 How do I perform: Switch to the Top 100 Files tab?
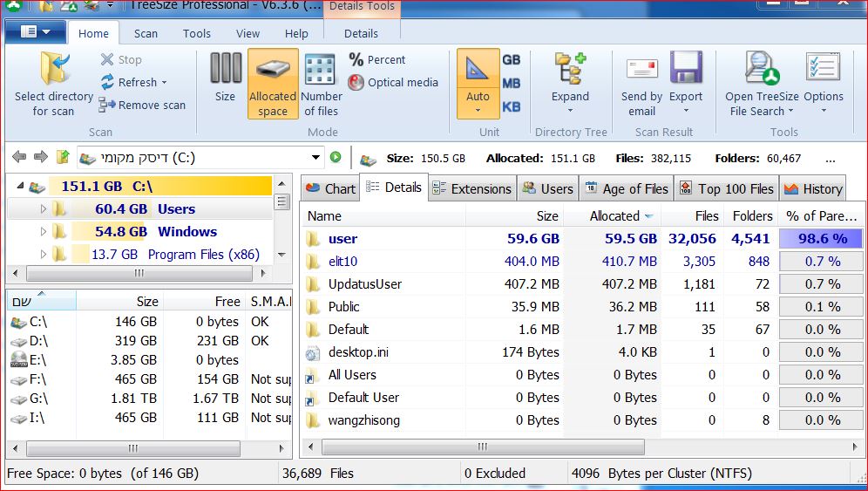pos(727,189)
